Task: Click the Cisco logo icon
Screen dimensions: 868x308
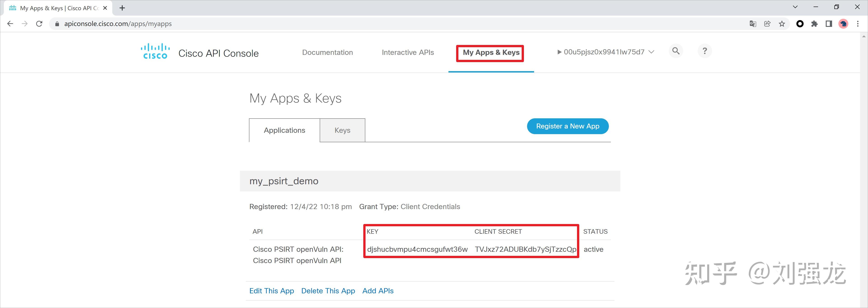Action: 155,51
